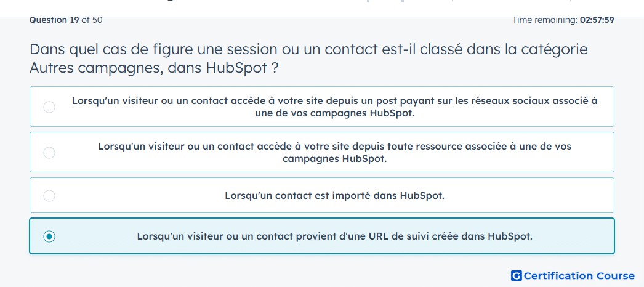Click the 'Question 19' bold label

click(x=54, y=20)
